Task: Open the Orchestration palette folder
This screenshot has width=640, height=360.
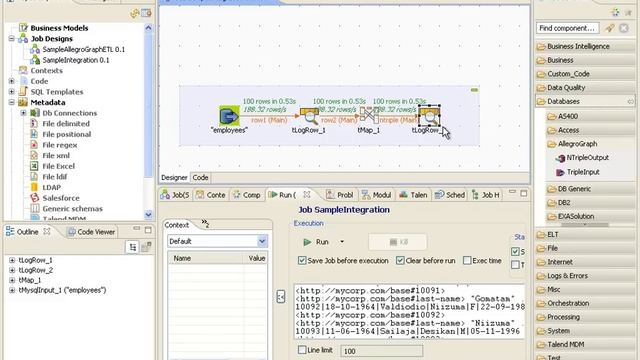Action: click(x=585, y=304)
